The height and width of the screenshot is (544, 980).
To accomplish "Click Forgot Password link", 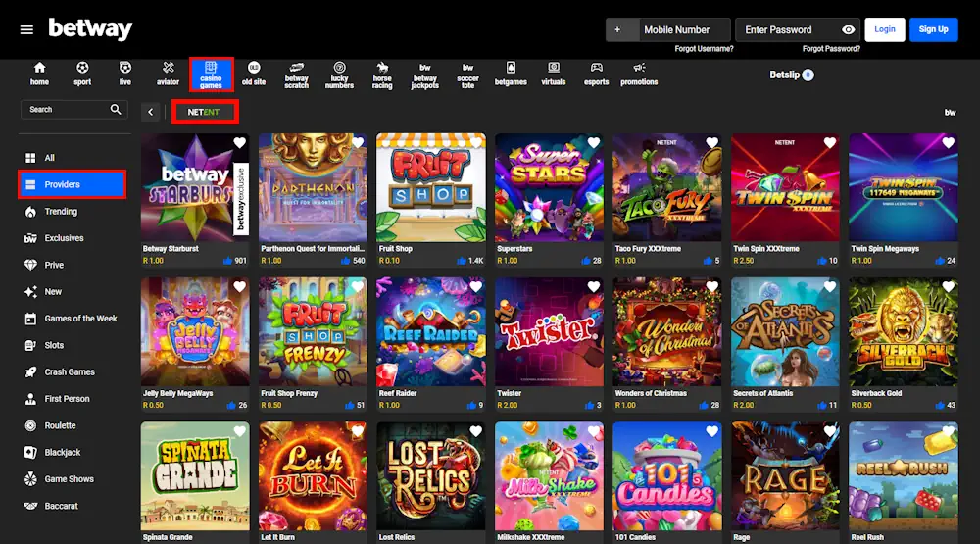I will (x=831, y=49).
